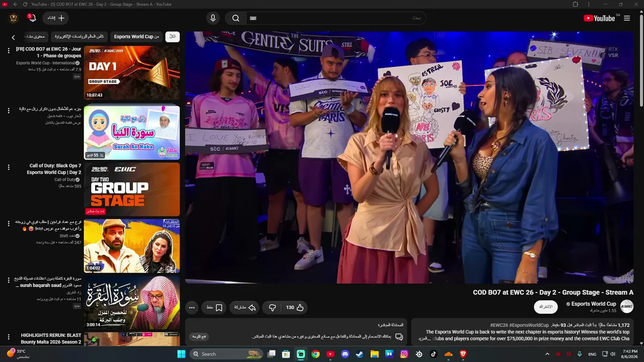Open Instagram from the taskbar
The height and width of the screenshot is (362, 644).
click(x=404, y=354)
